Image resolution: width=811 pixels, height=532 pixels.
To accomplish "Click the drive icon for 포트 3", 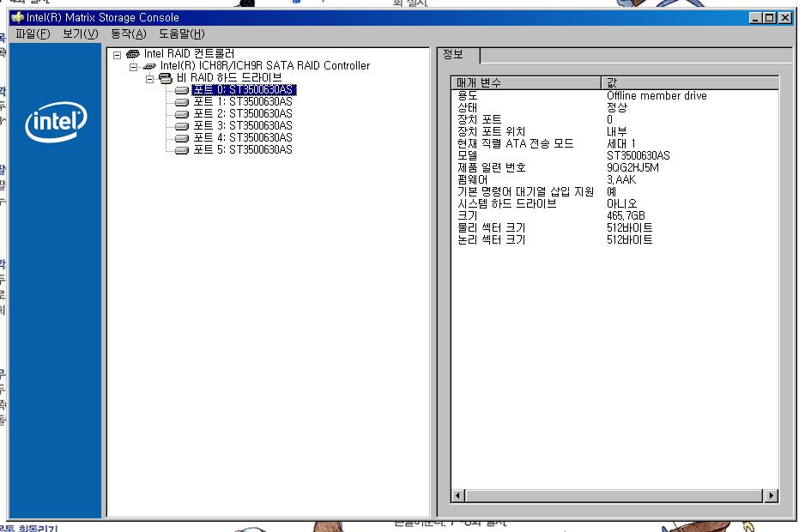I will tap(182, 126).
